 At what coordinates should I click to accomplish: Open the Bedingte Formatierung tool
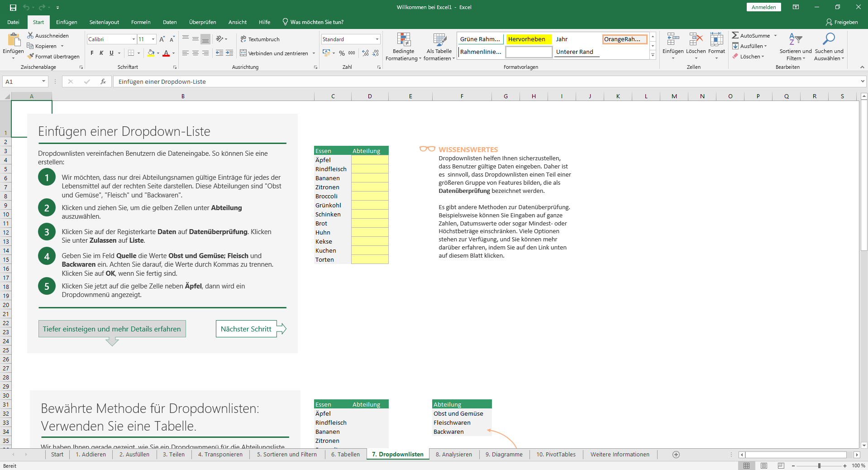pyautogui.click(x=403, y=47)
